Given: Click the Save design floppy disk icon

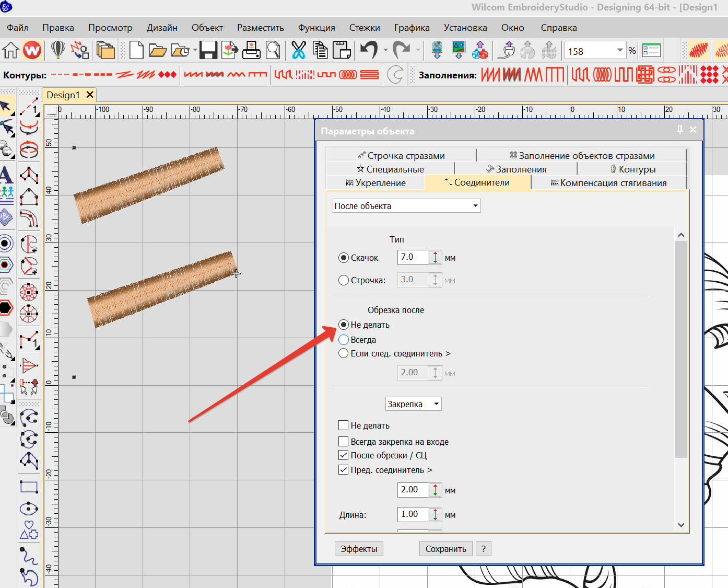Looking at the screenshot, I should pos(208,51).
